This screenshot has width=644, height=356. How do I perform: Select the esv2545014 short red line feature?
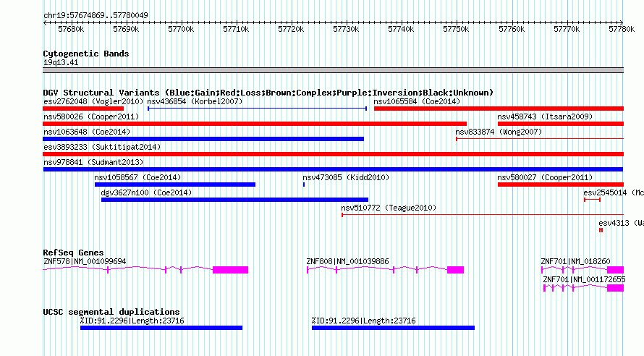[592, 200]
